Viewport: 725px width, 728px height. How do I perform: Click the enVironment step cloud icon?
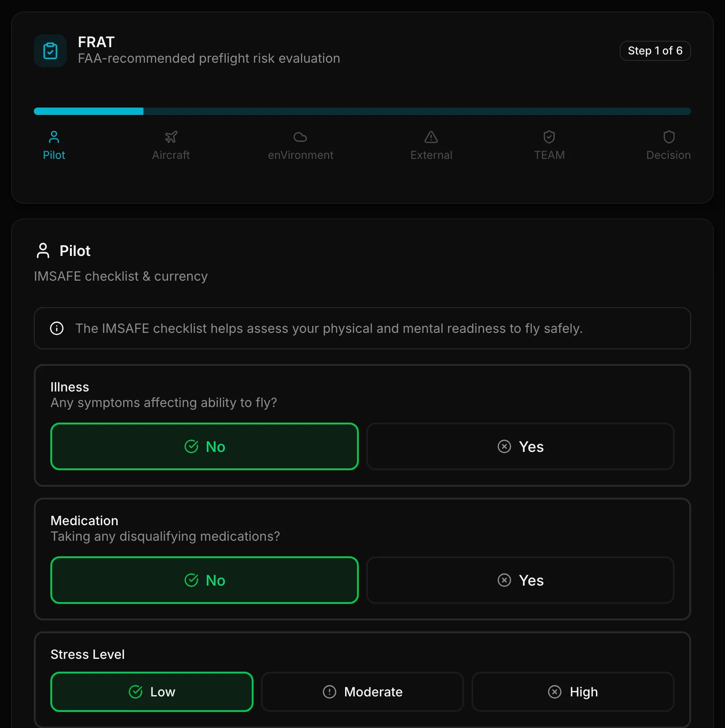[x=300, y=137]
